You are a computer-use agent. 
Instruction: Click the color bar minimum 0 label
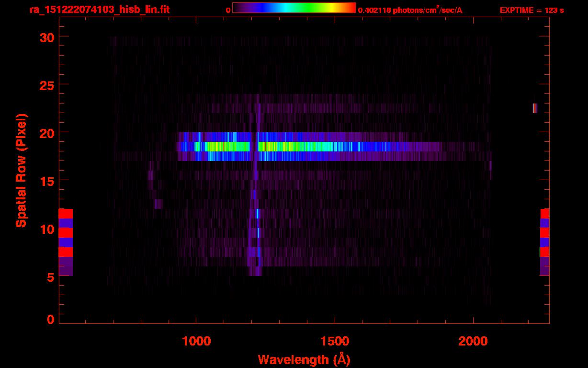228,10
